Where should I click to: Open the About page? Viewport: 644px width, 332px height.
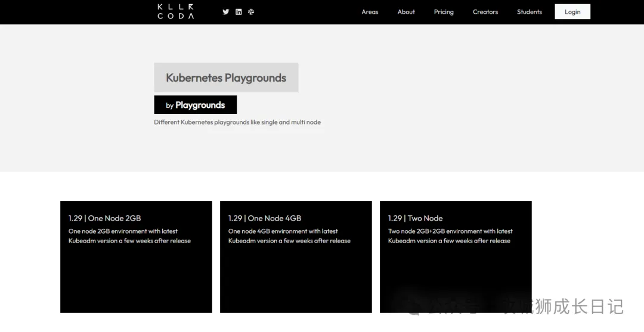pyautogui.click(x=406, y=12)
